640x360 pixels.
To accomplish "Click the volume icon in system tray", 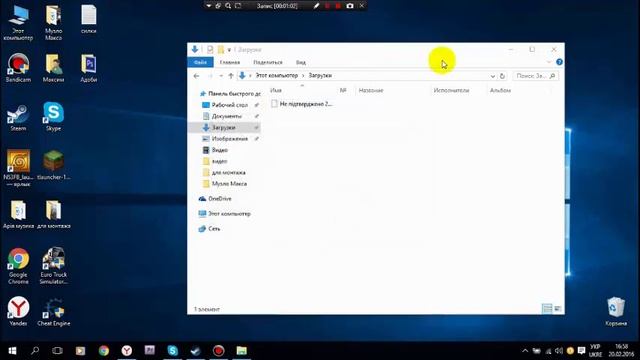I will tap(559, 351).
